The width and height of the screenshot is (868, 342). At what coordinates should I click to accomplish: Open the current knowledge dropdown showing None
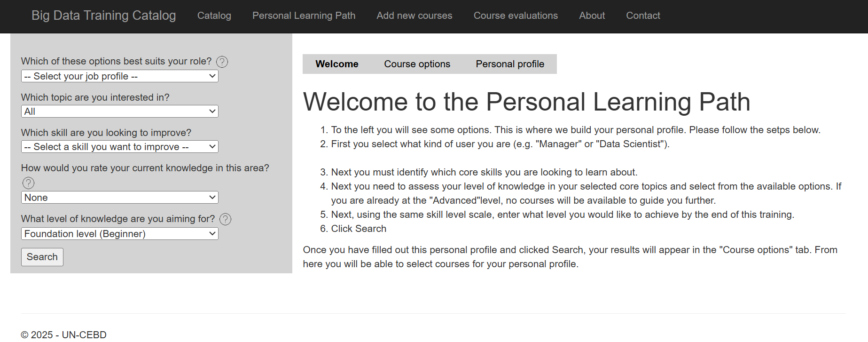[x=120, y=198]
